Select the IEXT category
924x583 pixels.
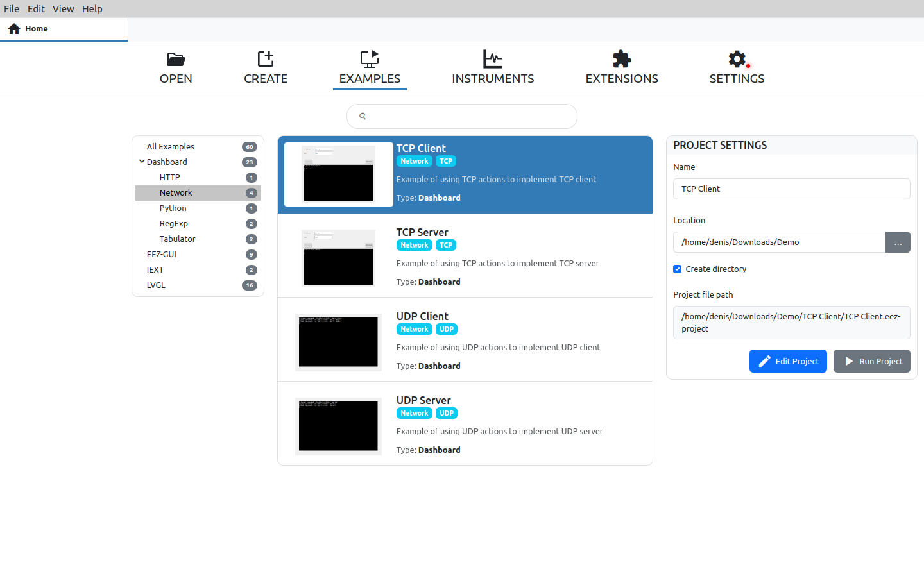[198, 270]
